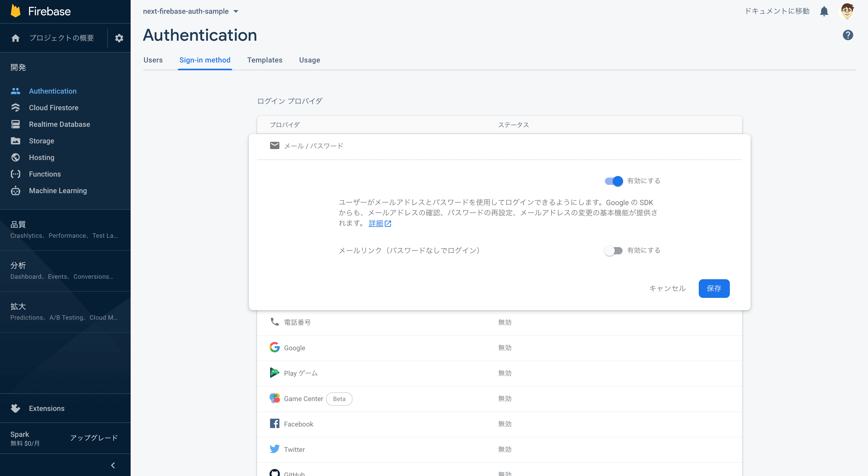
Task: Collapse the sidebar with chevron arrow
Action: tap(113, 465)
